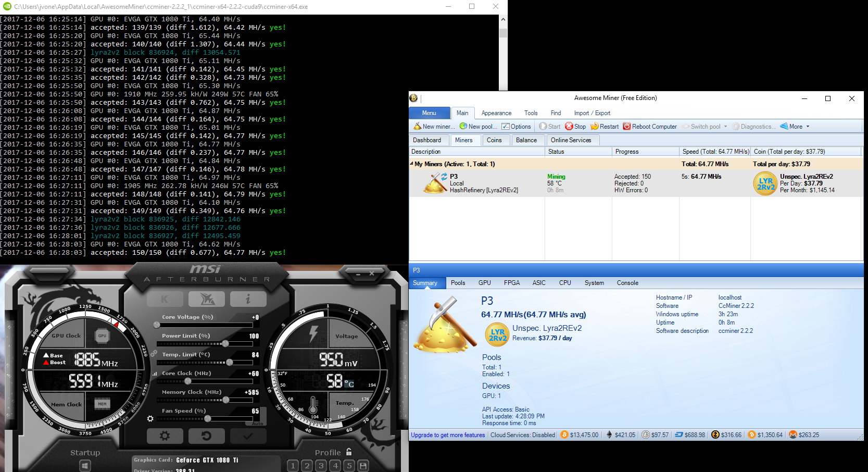Switch to the Main ribbon tab
Image resolution: width=868 pixels, height=472 pixels.
pos(462,113)
